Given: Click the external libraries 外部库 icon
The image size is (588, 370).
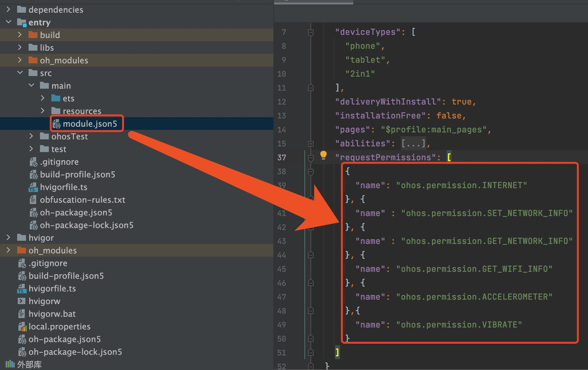Looking at the screenshot, I should point(10,364).
